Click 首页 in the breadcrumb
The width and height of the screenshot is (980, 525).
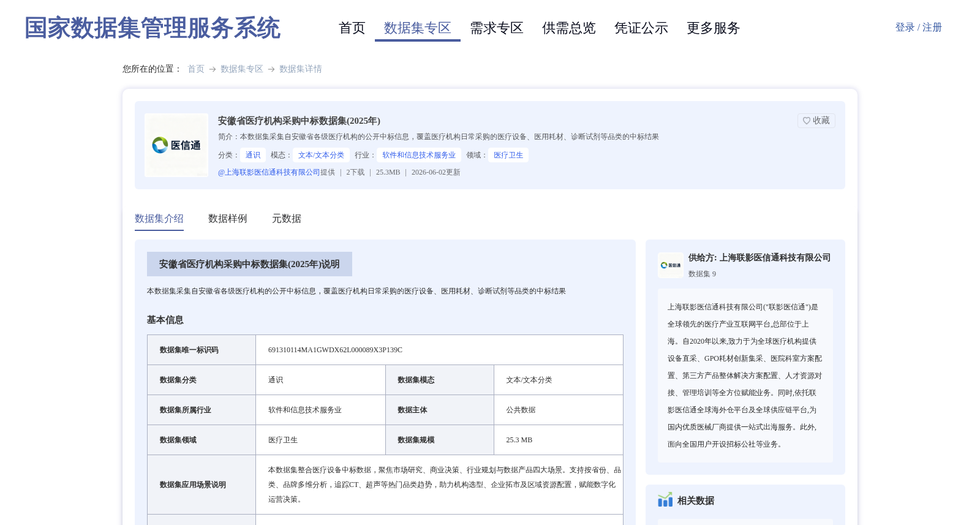click(196, 69)
